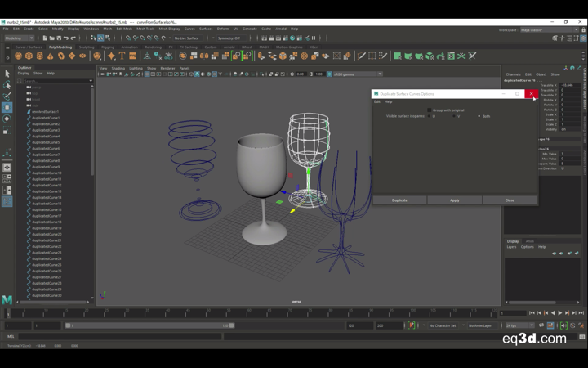The image size is (588, 368).
Task: Expand the Workspace Maya Classic dropdown
Action: (549, 29)
